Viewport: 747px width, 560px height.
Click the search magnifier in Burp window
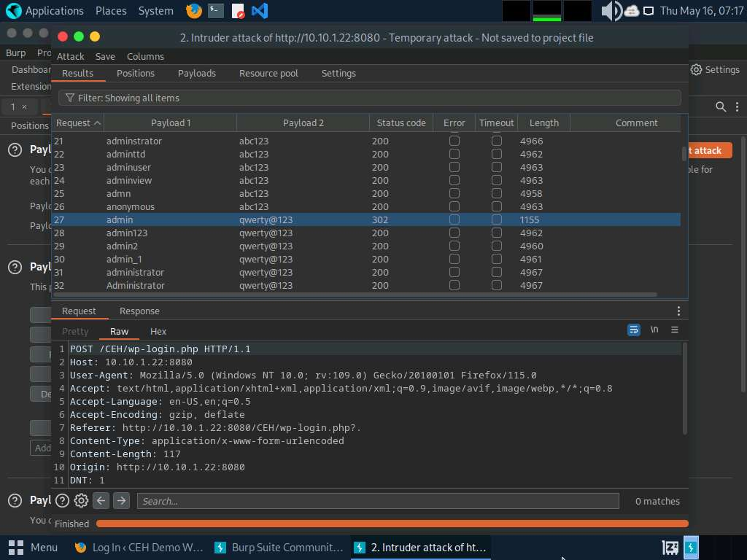pos(721,106)
